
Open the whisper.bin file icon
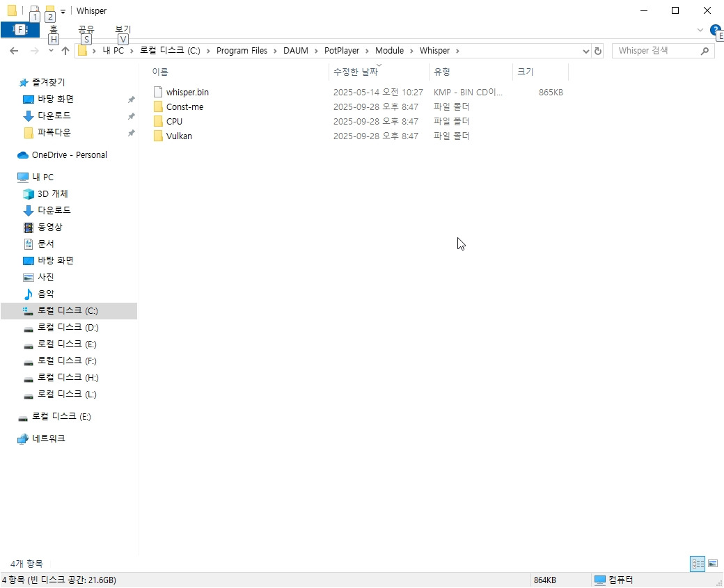[x=158, y=92]
